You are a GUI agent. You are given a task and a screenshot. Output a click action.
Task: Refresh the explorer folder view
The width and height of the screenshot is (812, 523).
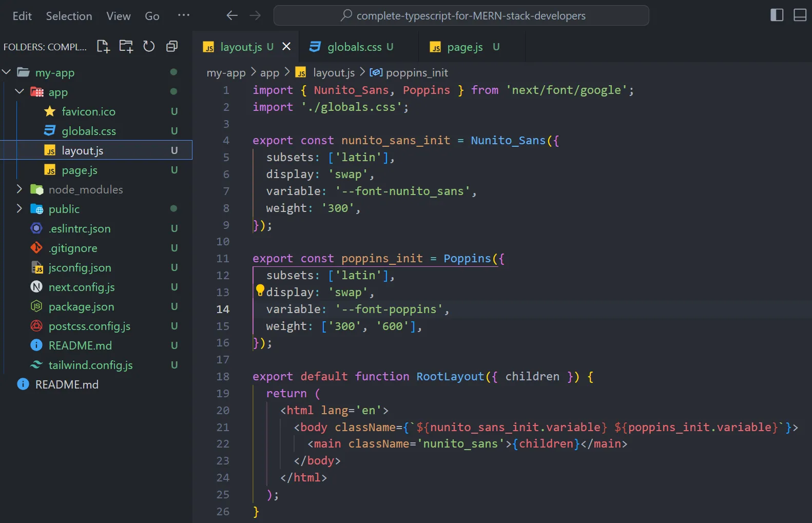(149, 47)
